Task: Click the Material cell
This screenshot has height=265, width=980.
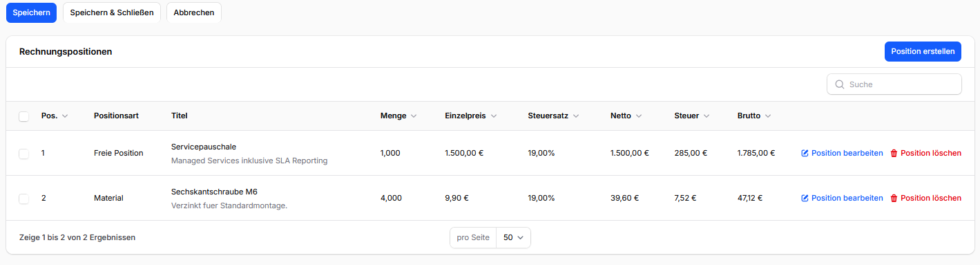Action: 108,199
